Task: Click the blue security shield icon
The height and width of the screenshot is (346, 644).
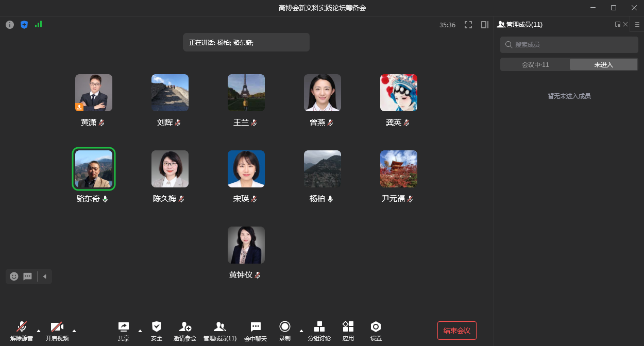Action: click(x=24, y=24)
